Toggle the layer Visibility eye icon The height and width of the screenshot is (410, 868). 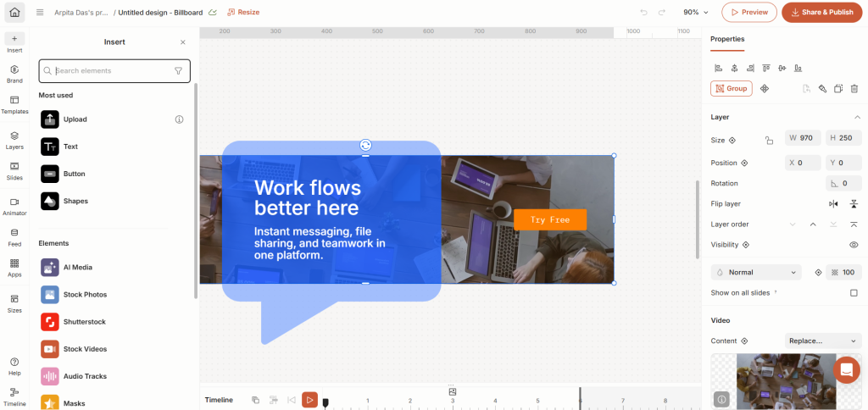click(x=854, y=245)
